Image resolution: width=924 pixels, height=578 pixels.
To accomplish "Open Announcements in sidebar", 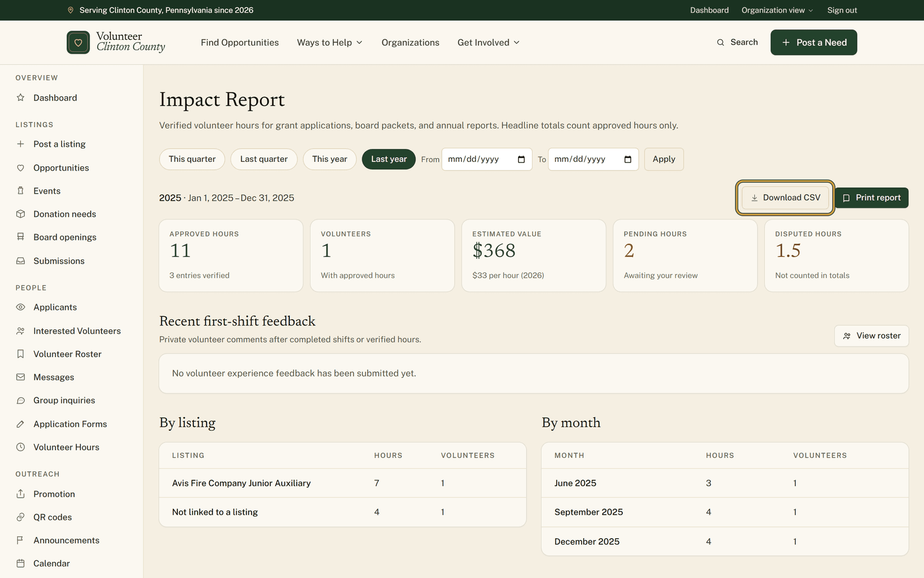I will click(66, 540).
